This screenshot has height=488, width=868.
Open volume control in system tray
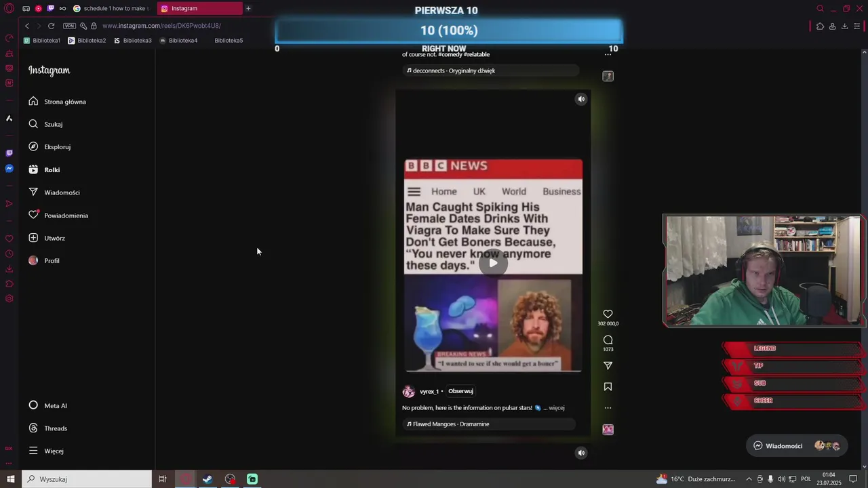[x=781, y=479]
